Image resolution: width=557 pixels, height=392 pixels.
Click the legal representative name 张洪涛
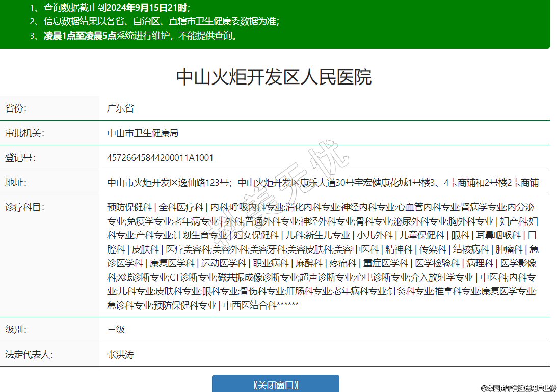tap(120, 355)
